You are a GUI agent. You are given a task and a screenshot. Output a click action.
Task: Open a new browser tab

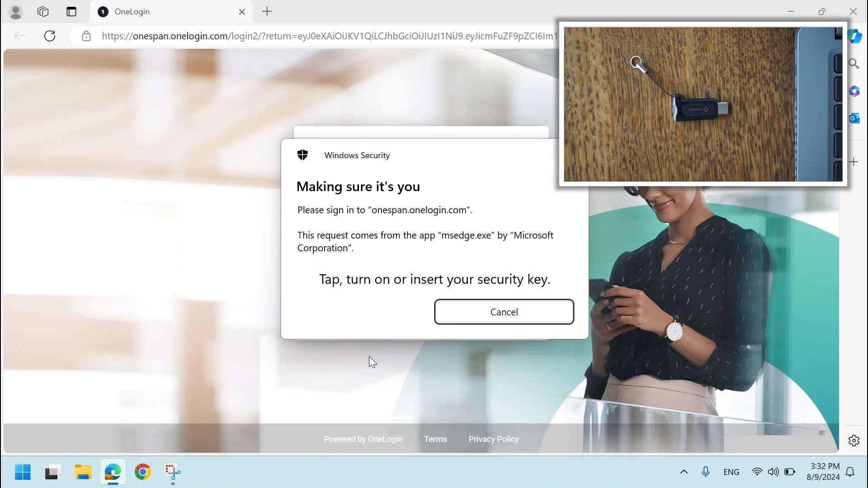click(267, 12)
